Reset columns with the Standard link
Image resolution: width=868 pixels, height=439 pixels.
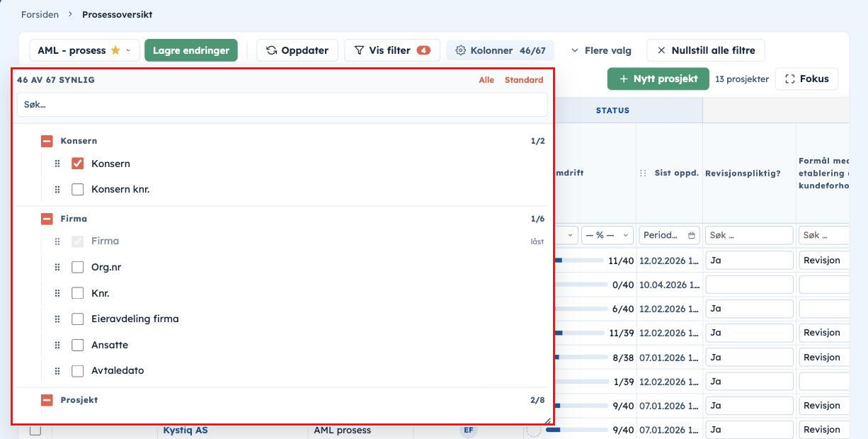(x=524, y=80)
